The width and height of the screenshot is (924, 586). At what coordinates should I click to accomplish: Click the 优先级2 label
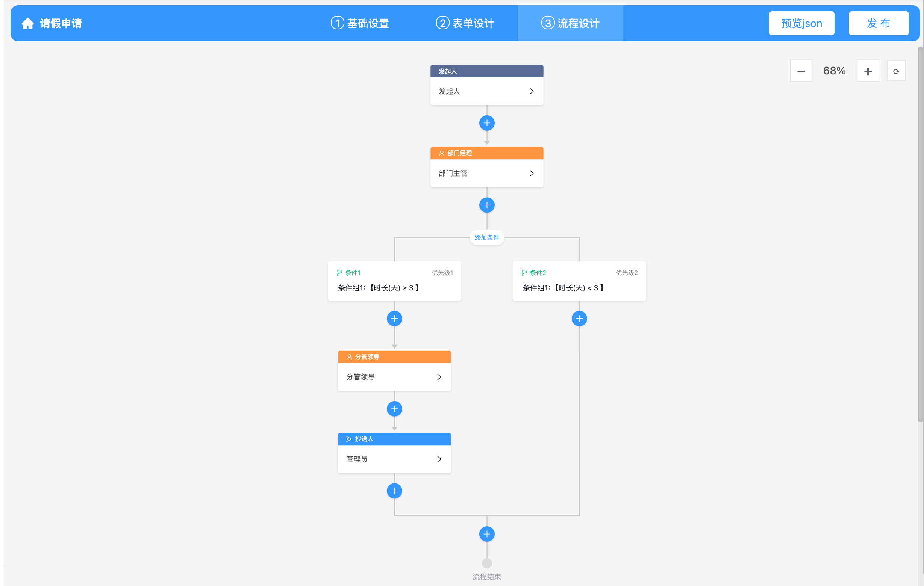pos(627,273)
